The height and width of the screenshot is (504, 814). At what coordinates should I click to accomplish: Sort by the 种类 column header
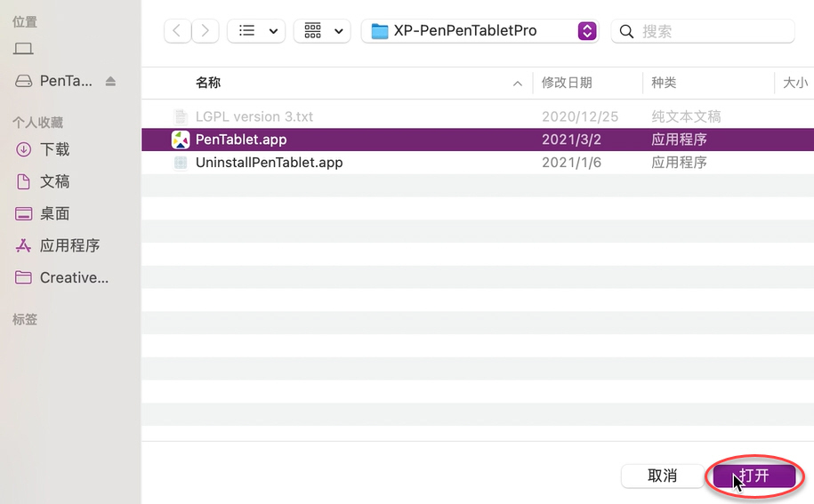tap(664, 83)
